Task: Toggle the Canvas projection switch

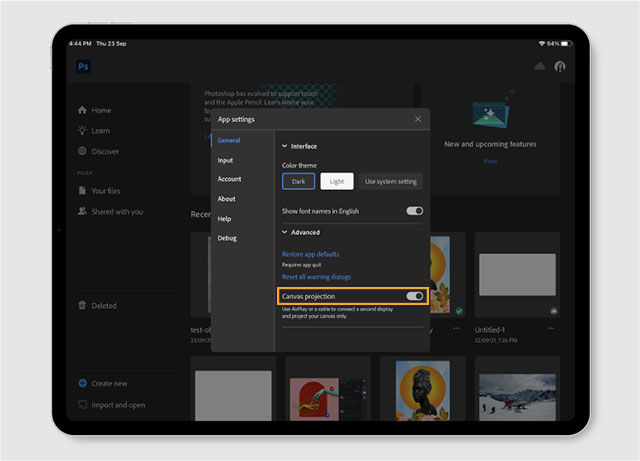Action: point(415,296)
